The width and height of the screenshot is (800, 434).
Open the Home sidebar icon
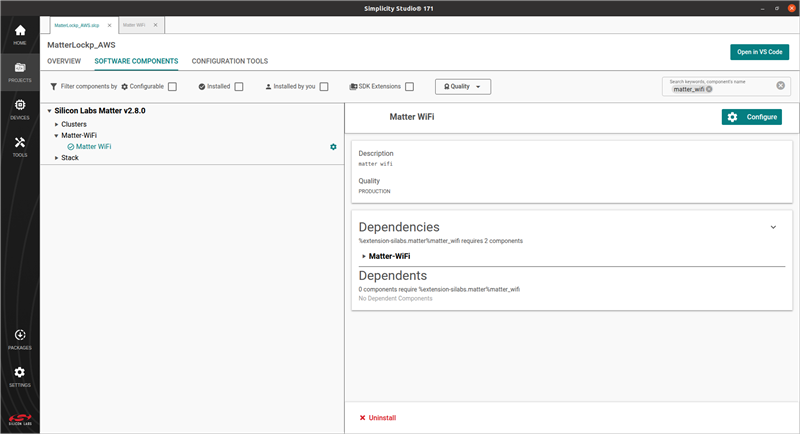(19, 34)
